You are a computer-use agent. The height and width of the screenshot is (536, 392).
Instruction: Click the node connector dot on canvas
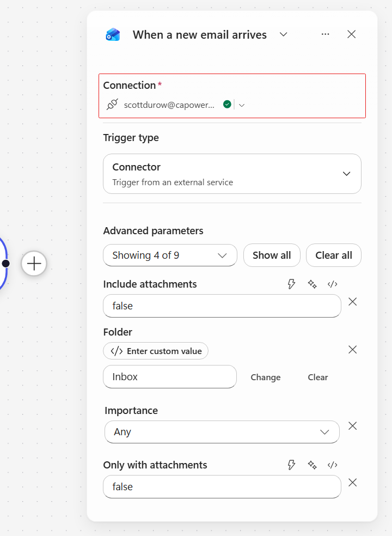pyautogui.click(x=5, y=264)
